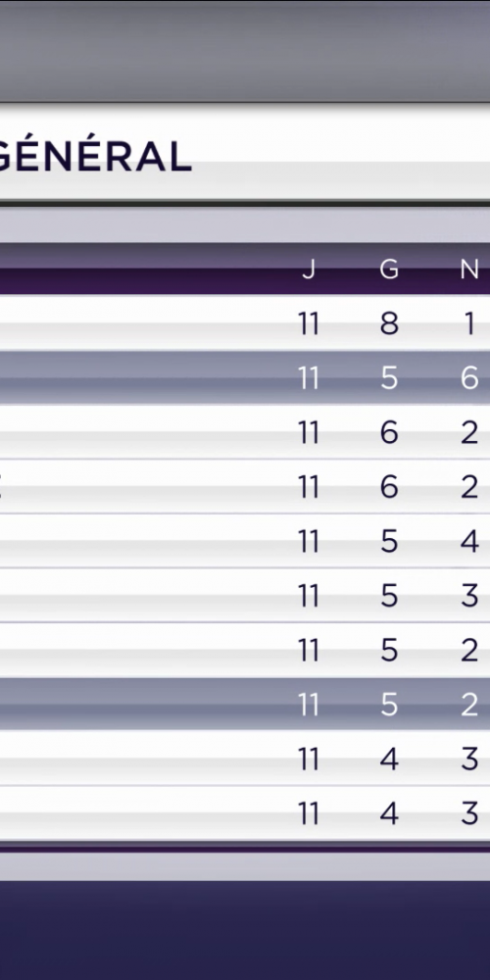Click the G value 5 in the lower highlighted row
This screenshot has width=490, height=980.
coord(389,705)
